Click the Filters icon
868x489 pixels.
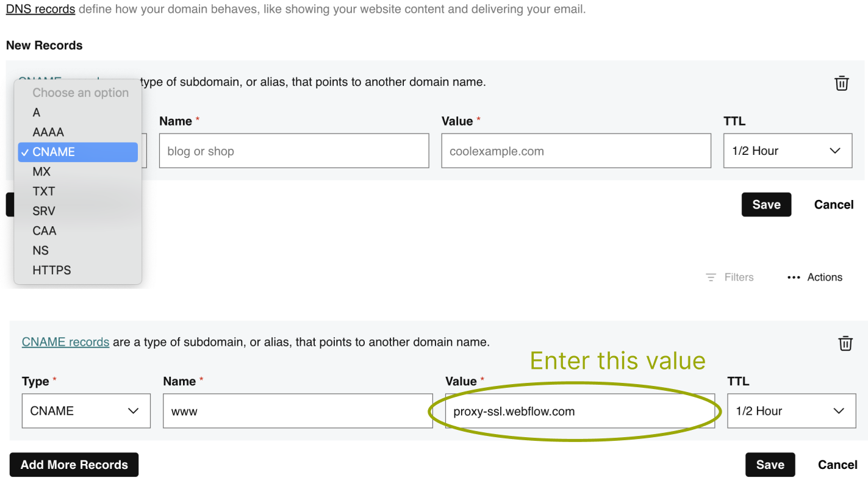[711, 277]
